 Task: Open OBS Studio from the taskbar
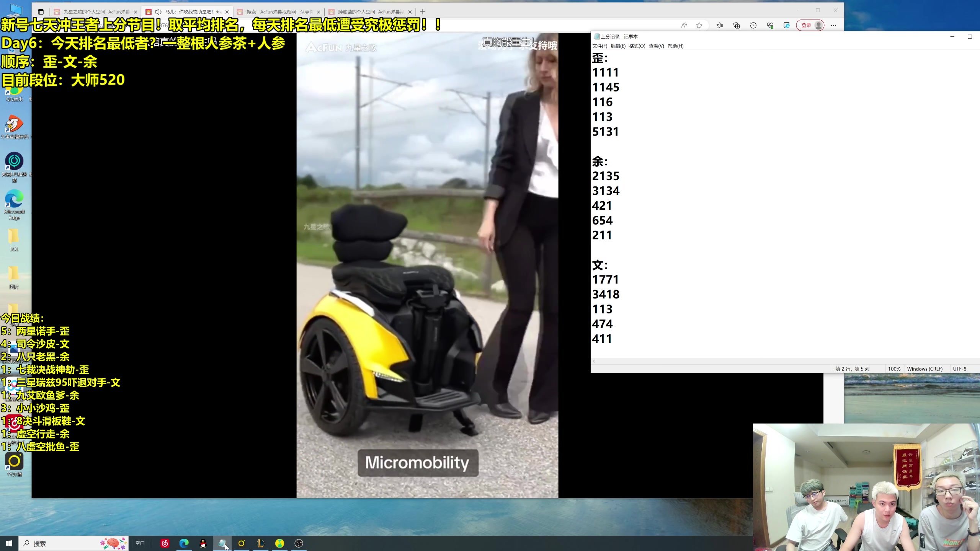299,543
